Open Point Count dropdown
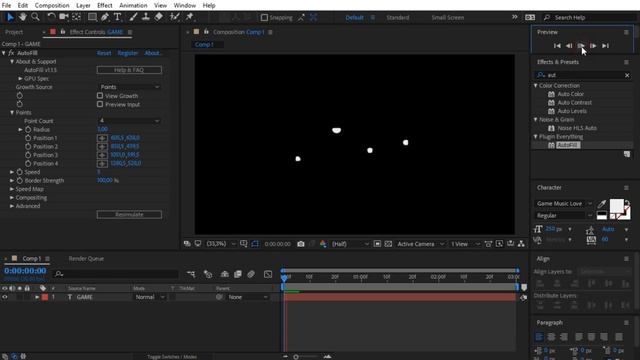 pos(129,121)
